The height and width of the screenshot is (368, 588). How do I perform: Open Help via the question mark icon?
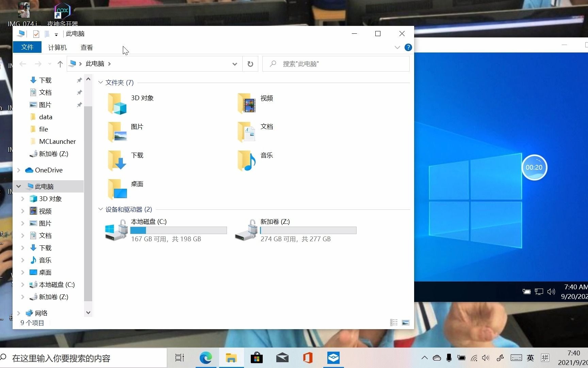(408, 47)
